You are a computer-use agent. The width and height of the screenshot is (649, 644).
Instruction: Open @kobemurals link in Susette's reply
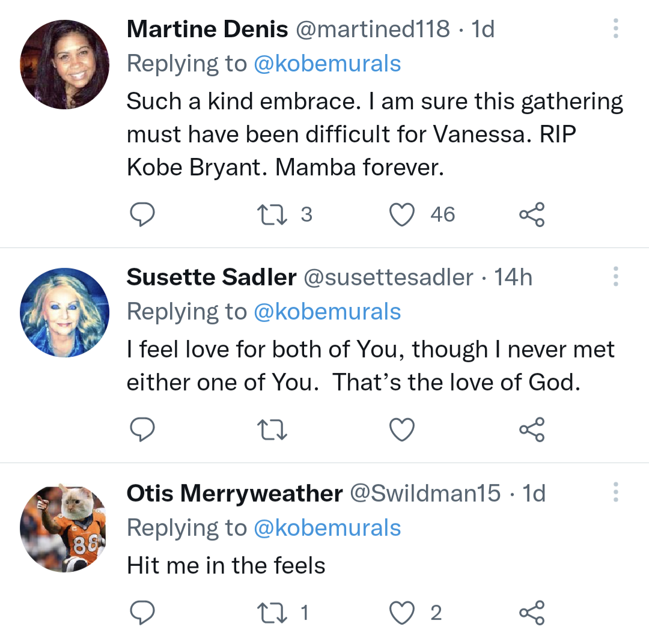click(x=328, y=312)
